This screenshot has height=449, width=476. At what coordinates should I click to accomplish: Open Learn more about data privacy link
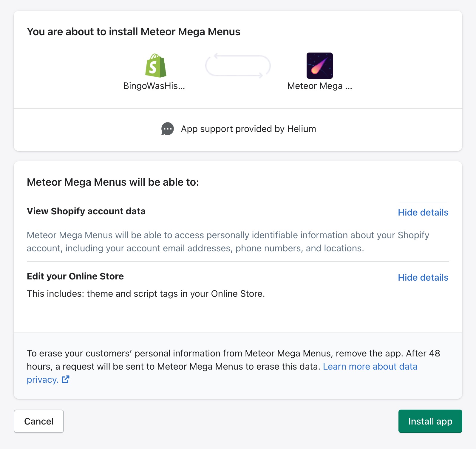click(x=222, y=373)
